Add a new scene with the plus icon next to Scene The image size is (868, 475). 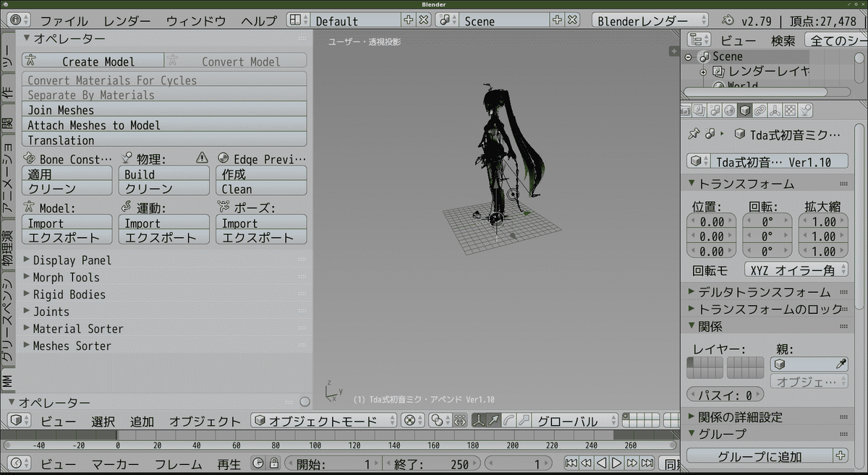click(x=557, y=20)
